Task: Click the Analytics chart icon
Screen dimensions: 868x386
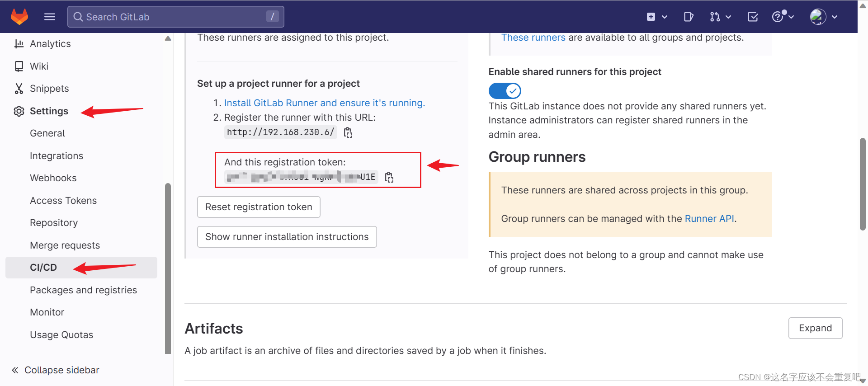Action: [19, 44]
